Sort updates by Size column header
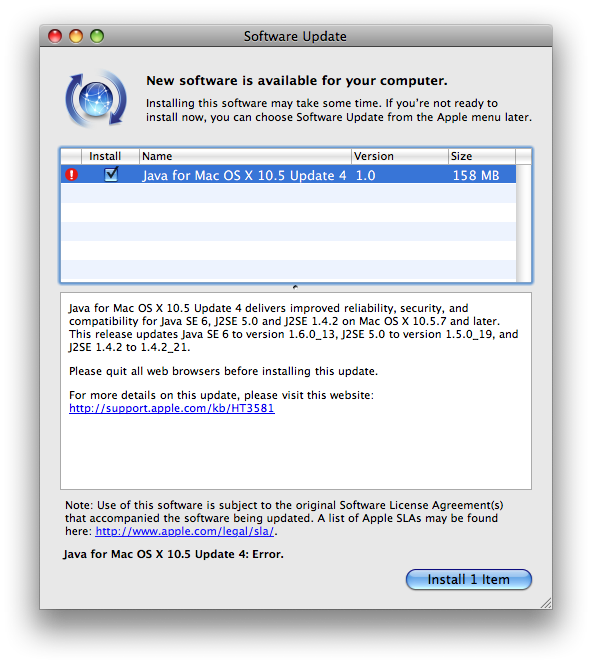This screenshot has height=664, width=592. click(x=482, y=156)
